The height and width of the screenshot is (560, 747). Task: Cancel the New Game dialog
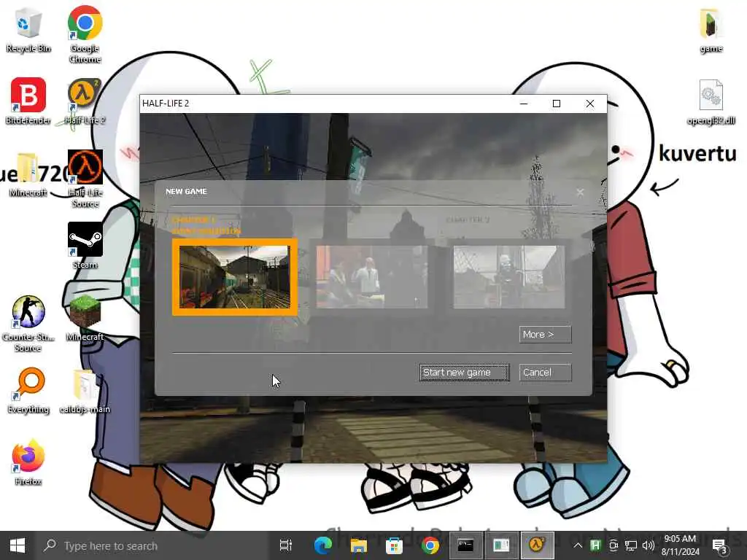pyautogui.click(x=545, y=373)
